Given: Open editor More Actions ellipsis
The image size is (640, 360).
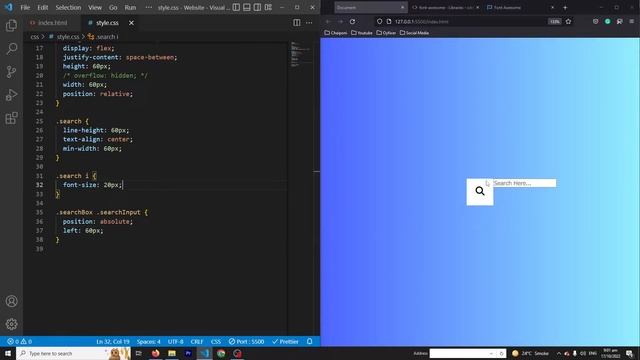Looking at the screenshot, I should (309, 23).
